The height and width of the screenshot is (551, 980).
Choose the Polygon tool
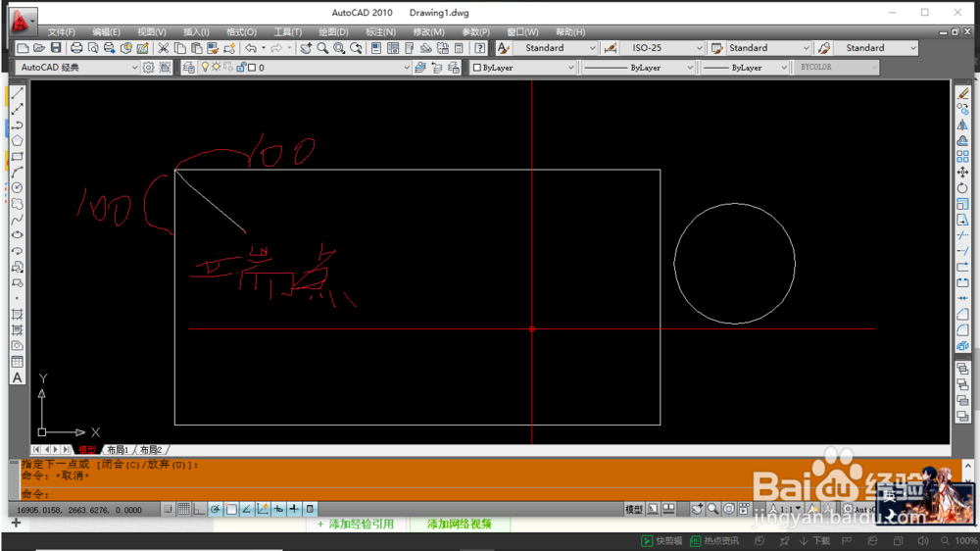click(18, 140)
